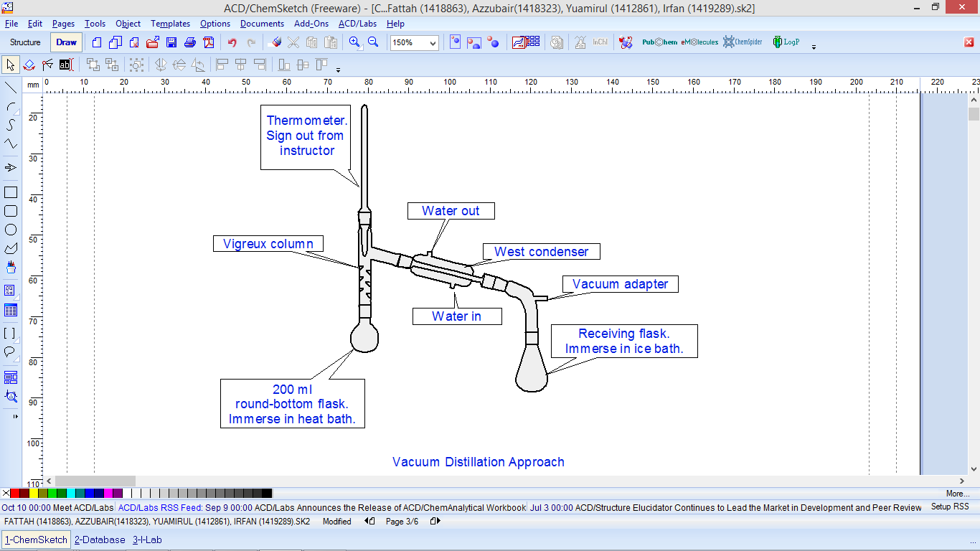The image size is (980, 551).
Task: Expand the More... status bar item
Action: click(x=958, y=494)
